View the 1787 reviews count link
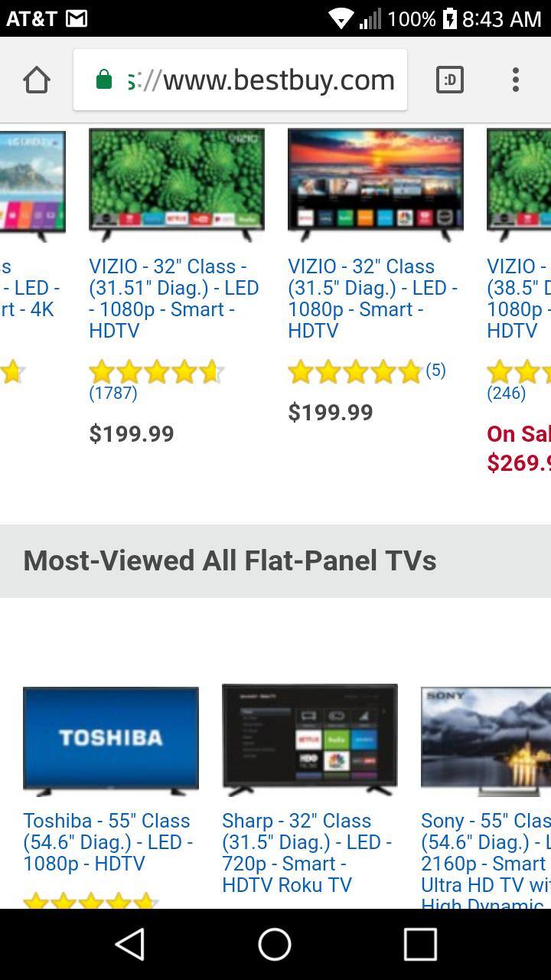 click(113, 393)
